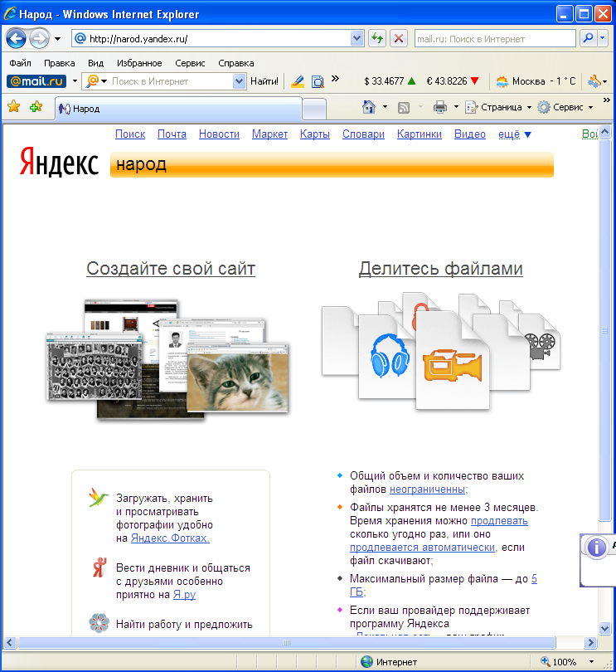
Task: Select the Народ tab
Action: 178,109
